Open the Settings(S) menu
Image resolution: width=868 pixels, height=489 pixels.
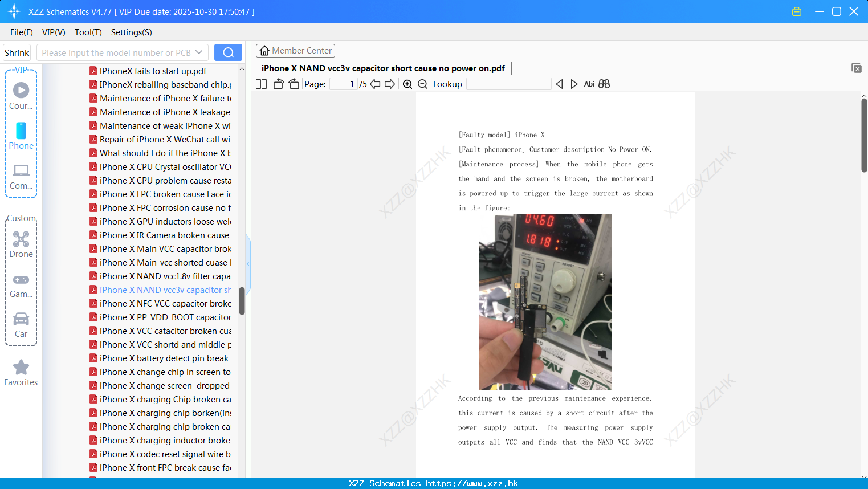coord(132,32)
